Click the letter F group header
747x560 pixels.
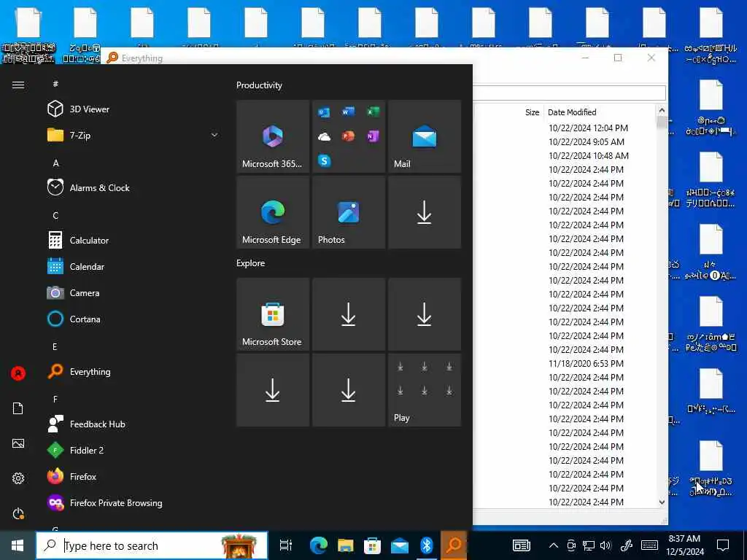point(55,399)
